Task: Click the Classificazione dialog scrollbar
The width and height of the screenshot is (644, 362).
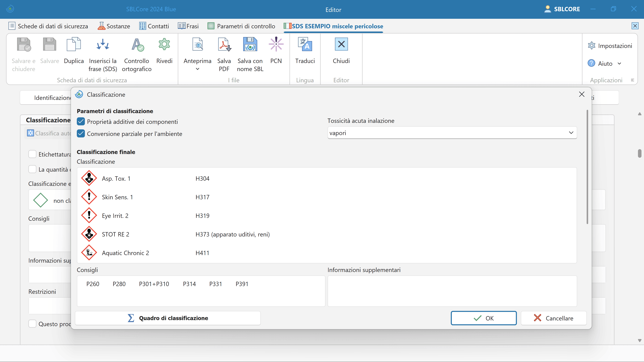Action: click(x=587, y=167)
